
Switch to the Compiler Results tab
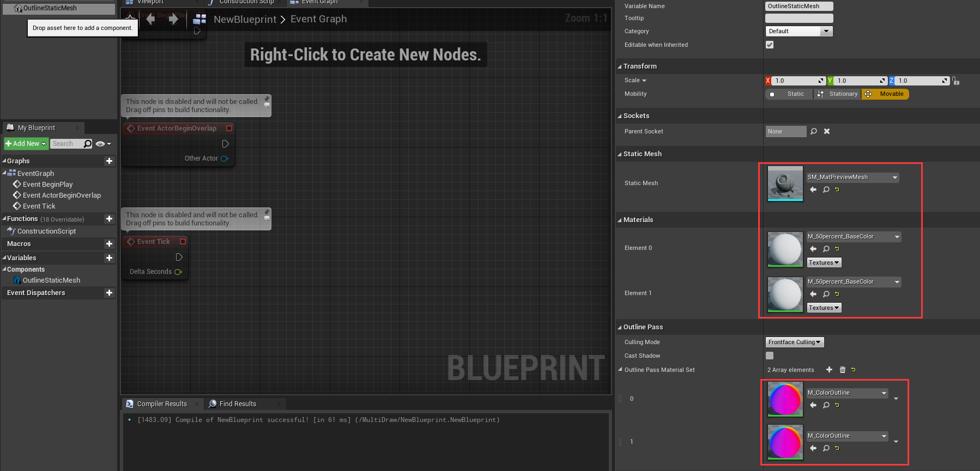coord(161,403)
